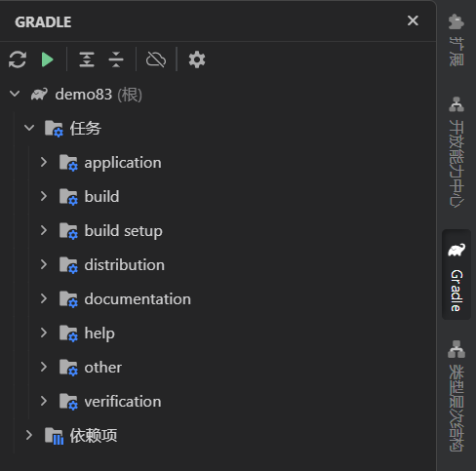Select the Gradle sidebar tab
This screenshot has height=471, width=476.
456,275
